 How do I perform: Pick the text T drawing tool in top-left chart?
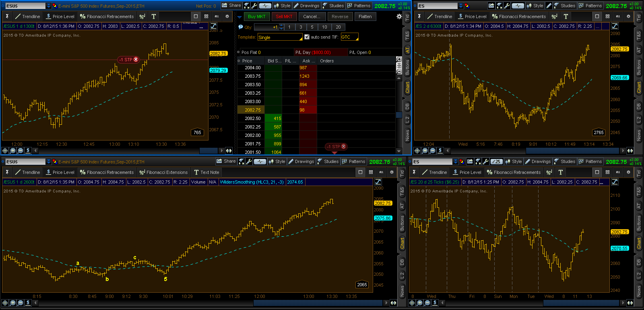(154, 17)
